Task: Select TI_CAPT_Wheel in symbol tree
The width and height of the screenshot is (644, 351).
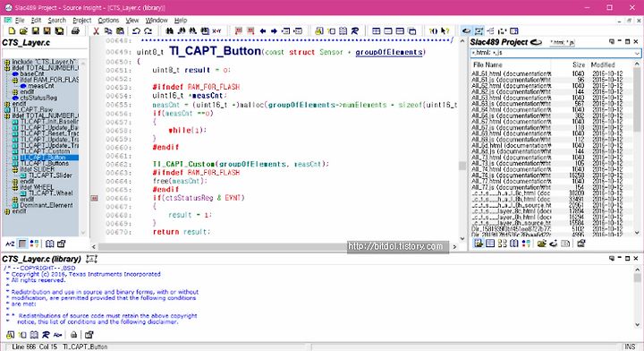Action: 50,193
